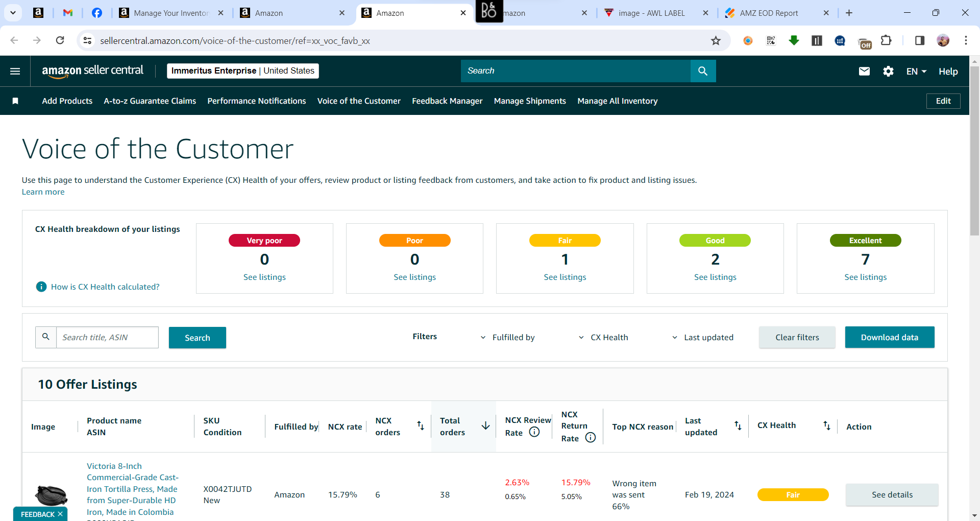Click the Seller Central header search box
The width and height of the screenshot is (980, 521).
coord(576,71)
